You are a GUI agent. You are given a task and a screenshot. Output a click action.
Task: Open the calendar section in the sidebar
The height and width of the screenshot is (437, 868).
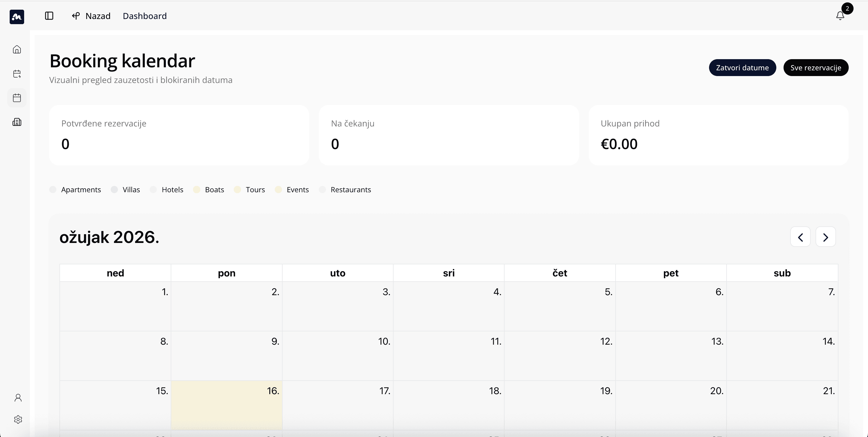(x=17, y=98)
